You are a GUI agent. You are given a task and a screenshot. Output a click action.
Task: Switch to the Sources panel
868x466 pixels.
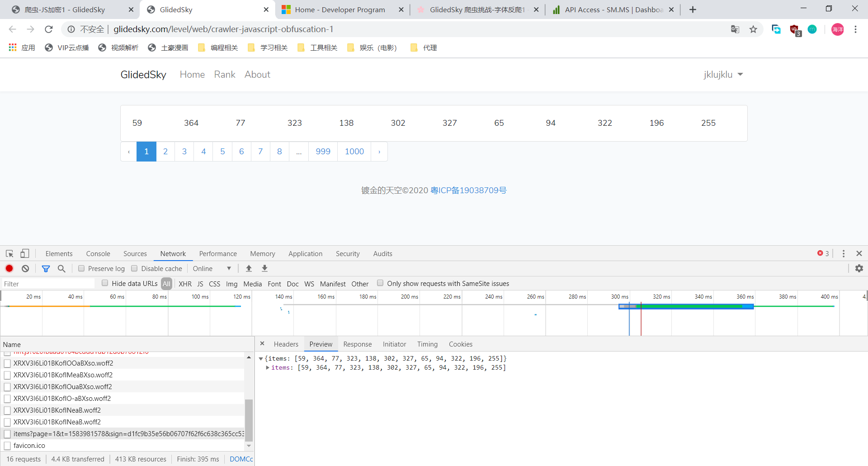pos(135,254)
